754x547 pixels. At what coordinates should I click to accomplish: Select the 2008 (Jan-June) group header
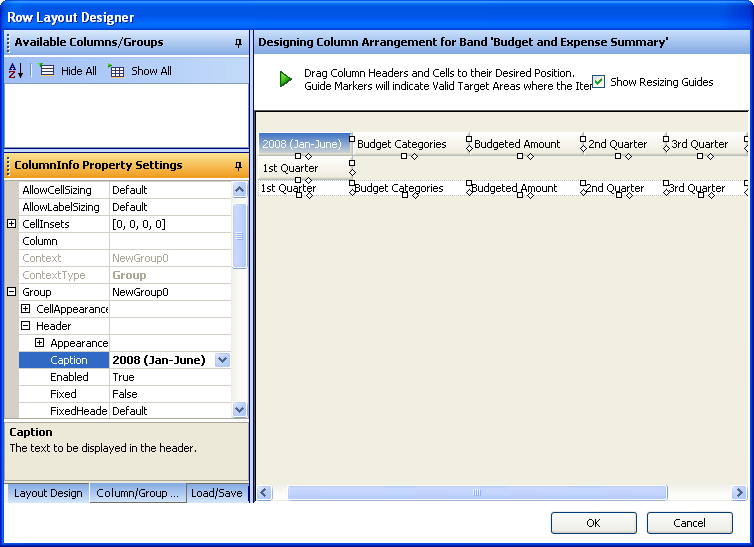(302, 144)
